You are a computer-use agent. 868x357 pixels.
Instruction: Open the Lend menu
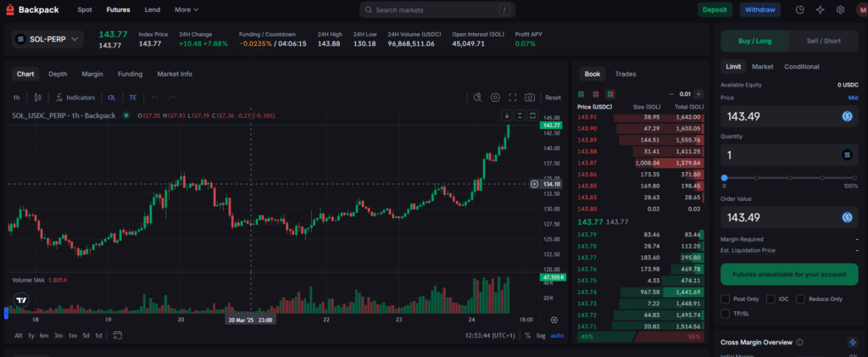point(153,10)
